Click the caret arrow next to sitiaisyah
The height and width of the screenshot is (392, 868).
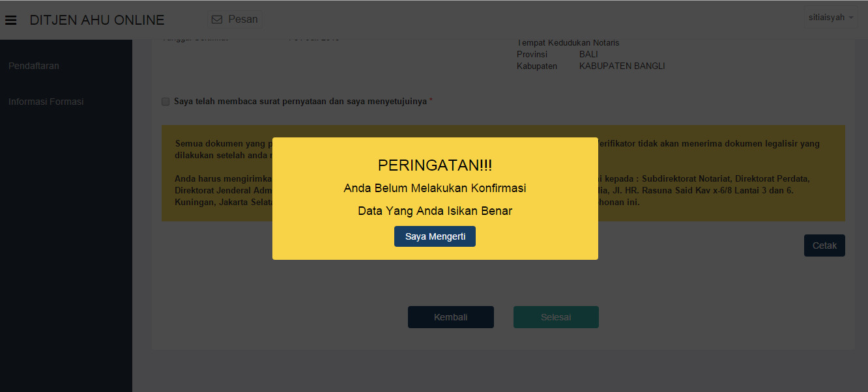click(x=851, y=18)
